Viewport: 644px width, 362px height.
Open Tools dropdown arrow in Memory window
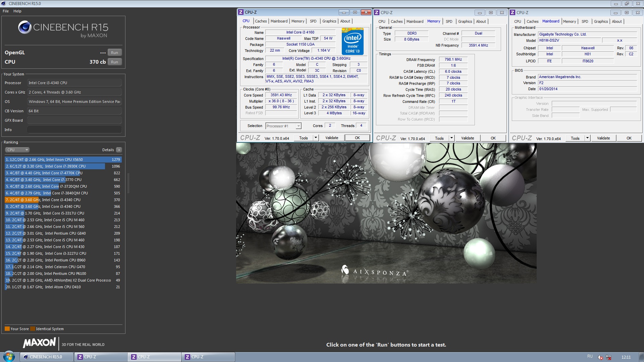click(x=451, y=138)
